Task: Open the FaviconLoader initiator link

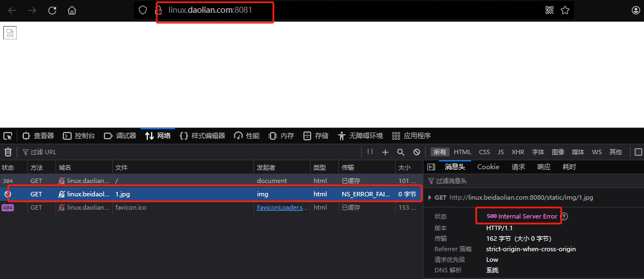Action: coord(281,207)
